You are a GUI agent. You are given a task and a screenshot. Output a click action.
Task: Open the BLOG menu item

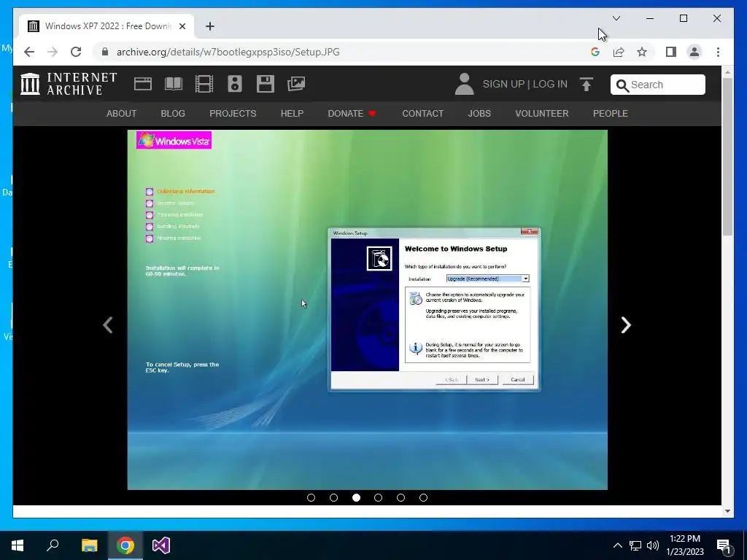pyautogui.click(x=173, y=113)
